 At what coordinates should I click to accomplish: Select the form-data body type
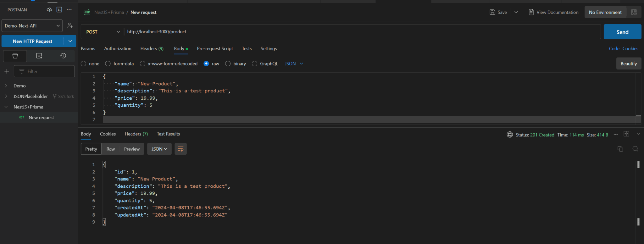[x=108, y=64]
